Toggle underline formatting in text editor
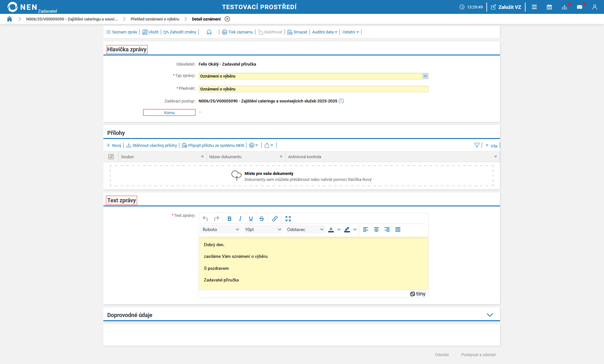Screen dimensions: 604x364 pyautogui.click(x=251, y=219)
